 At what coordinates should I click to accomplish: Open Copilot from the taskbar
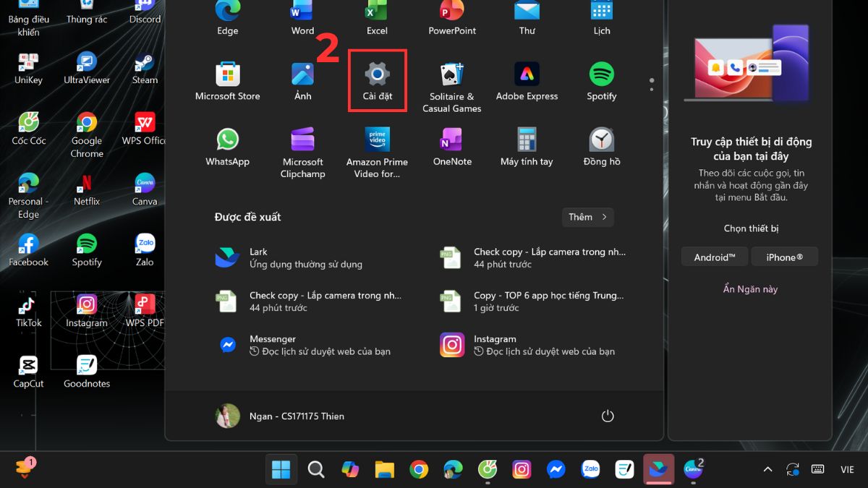pos(350,469)
